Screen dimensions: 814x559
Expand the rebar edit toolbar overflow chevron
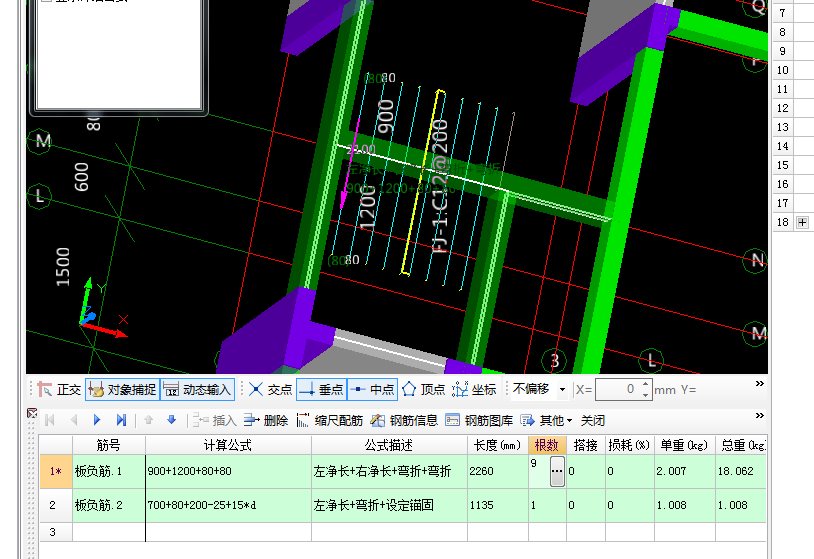pos(759,416)
